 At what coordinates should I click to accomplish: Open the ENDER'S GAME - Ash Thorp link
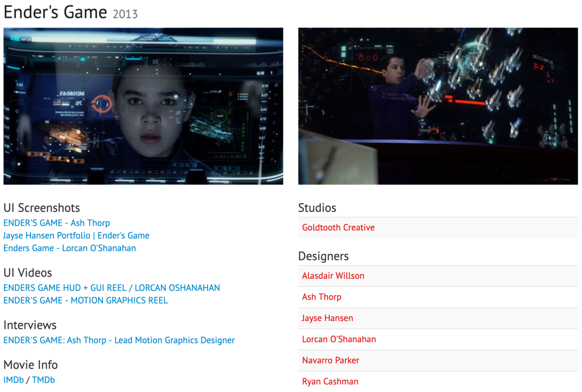point(57,223)
